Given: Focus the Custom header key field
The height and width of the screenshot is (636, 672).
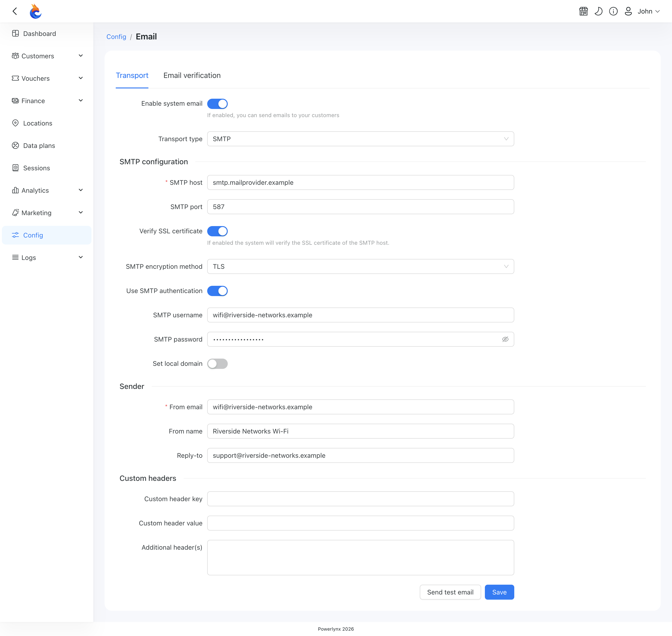Looking at the screenshot, I should 360,499.
